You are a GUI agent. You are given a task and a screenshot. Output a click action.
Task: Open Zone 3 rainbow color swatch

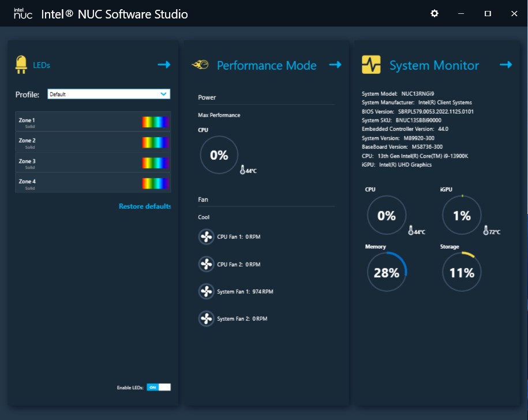coord(155,163)
